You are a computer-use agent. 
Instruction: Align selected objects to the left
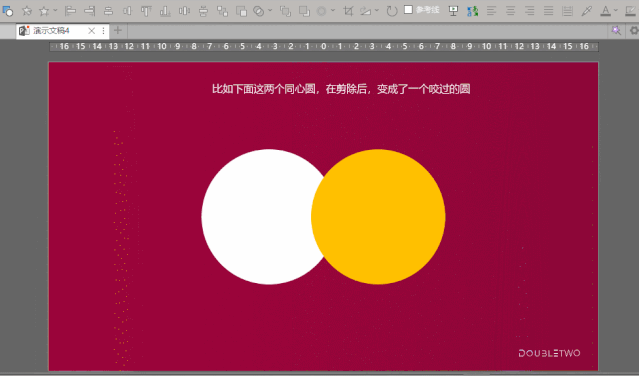click(71, 11)
